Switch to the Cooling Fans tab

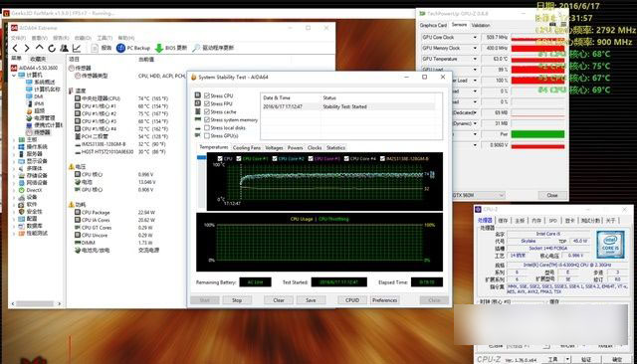(246, 148)
